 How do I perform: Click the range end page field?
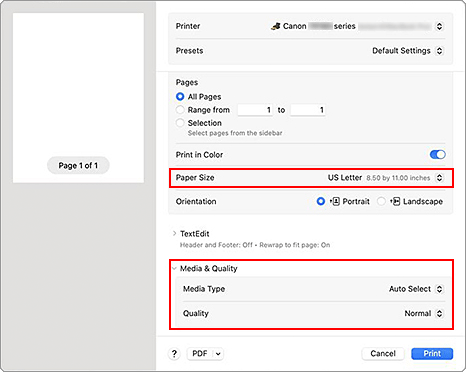tap(308, 110)
